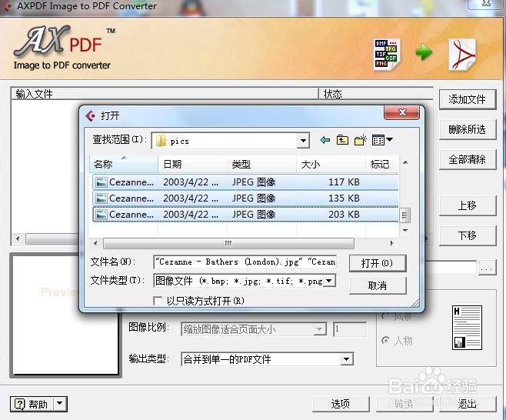The width and height of the screenshot is (506, 420).
Task: Select the file sized 135 KB
Action: (245, 198)
